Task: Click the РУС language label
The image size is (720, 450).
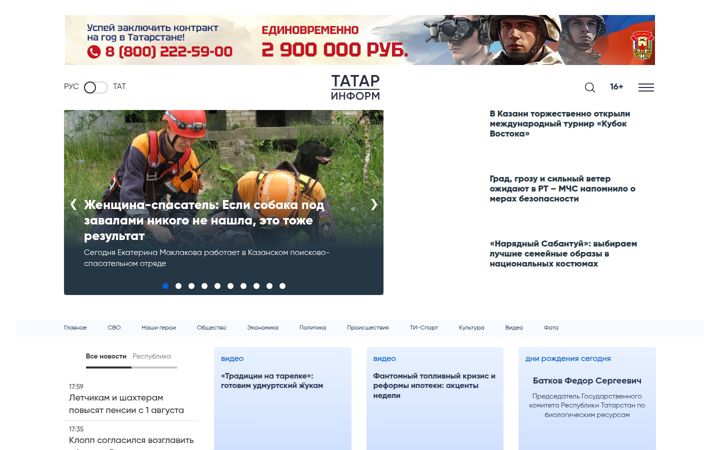Action: [x=71, y=86]
